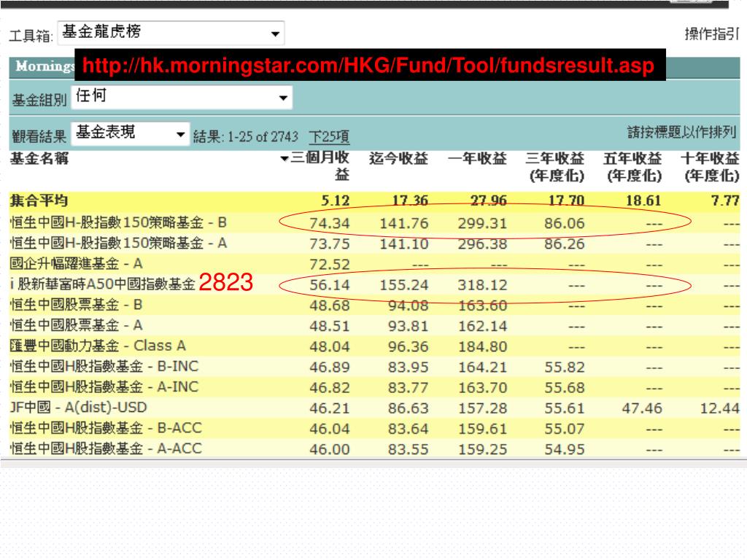Open fund 恒生中國股票基金 - B

(76, 304)
